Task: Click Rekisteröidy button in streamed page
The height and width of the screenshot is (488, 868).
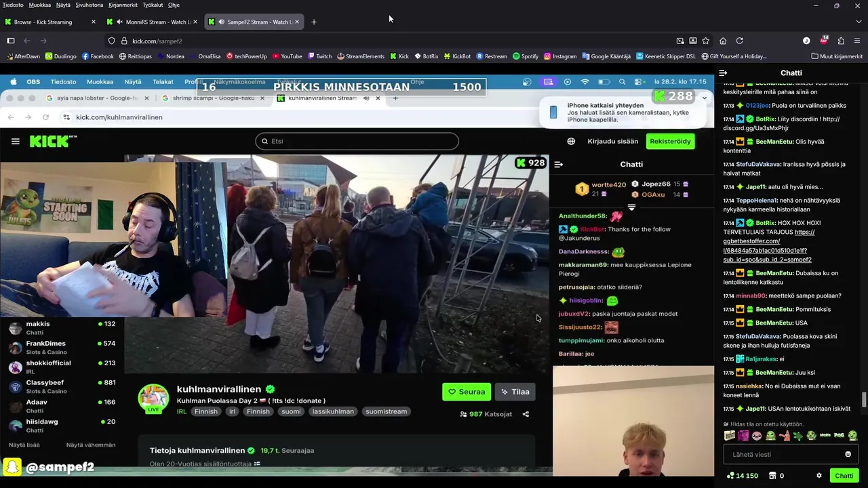Action: point(670,141)
